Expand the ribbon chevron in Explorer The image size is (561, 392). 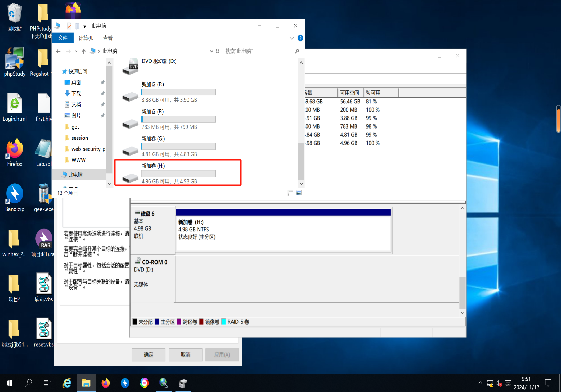click(292, 38)
